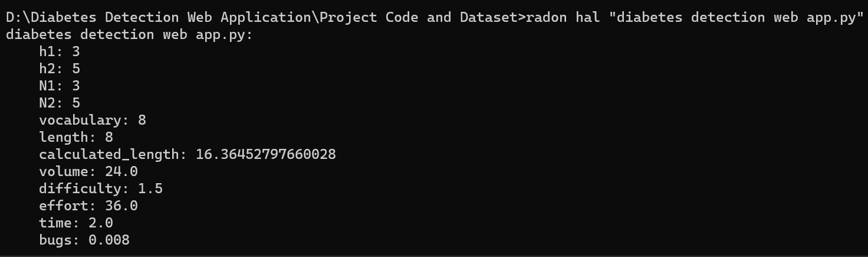Click the bugs: 0.008 line
Image resolution: width=868 pixels, height=257 pixels.
[84, 240]
